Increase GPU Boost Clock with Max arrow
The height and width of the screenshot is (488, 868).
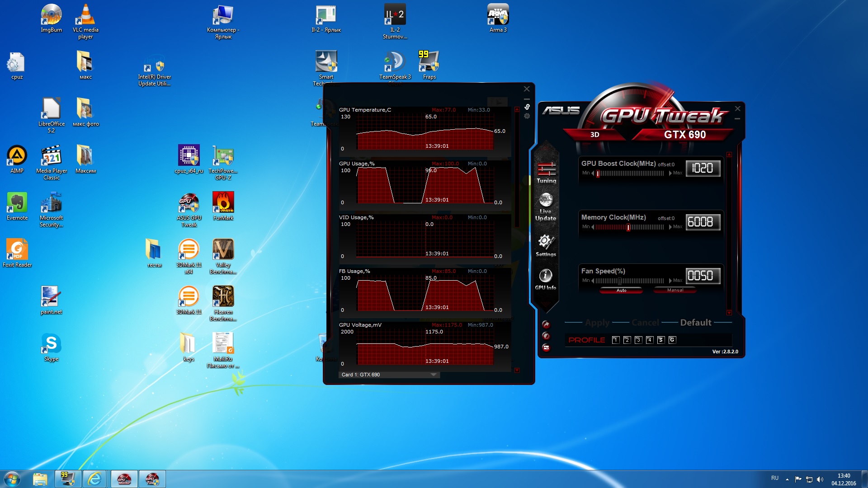pos(670,173)
